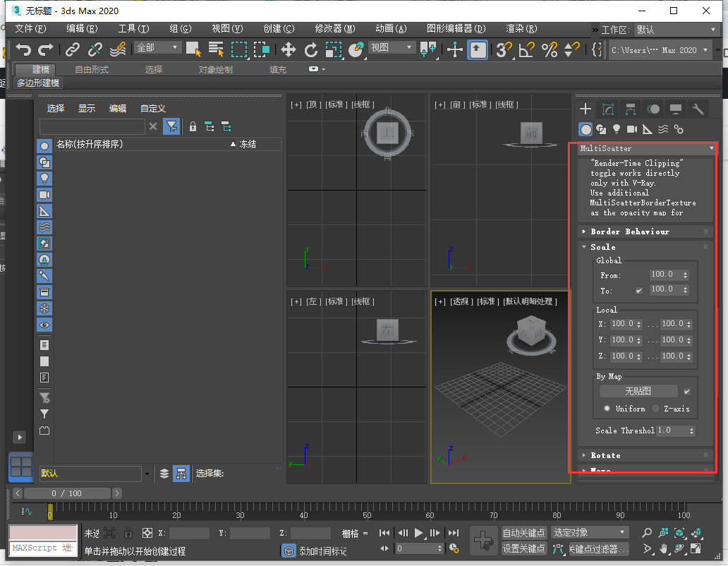Open the MultiScatter category dropdown
The image size is (728, 566).
tap(647, 149)
